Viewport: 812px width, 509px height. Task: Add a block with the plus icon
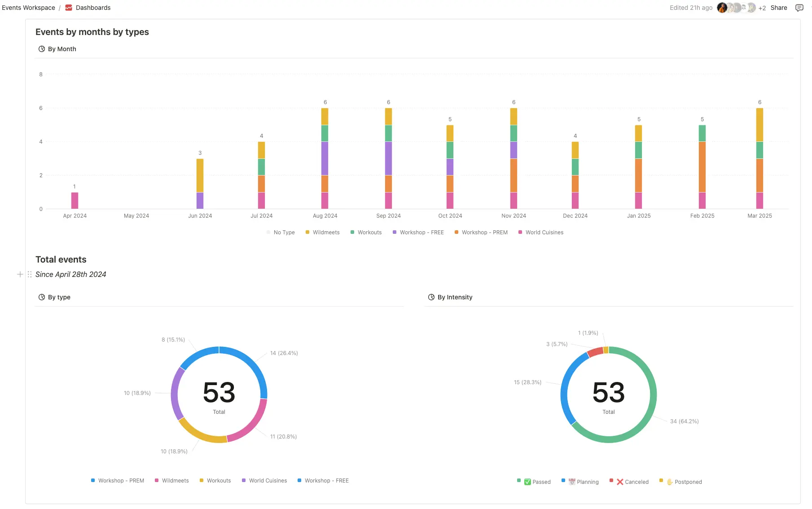click(20, 274)
